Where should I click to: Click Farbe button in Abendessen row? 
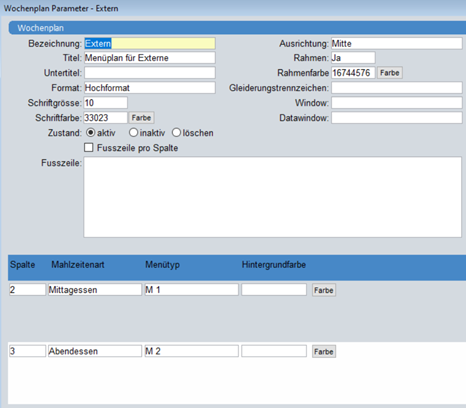click(324, 352)
